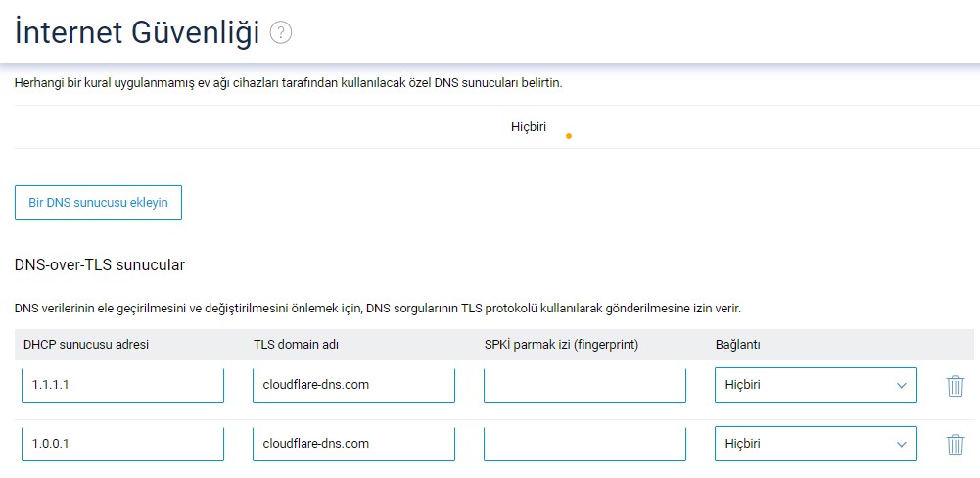
Task: Focus SPKİ fingerprint field in 1.0.0.1 row
Action: pos(584,444)
